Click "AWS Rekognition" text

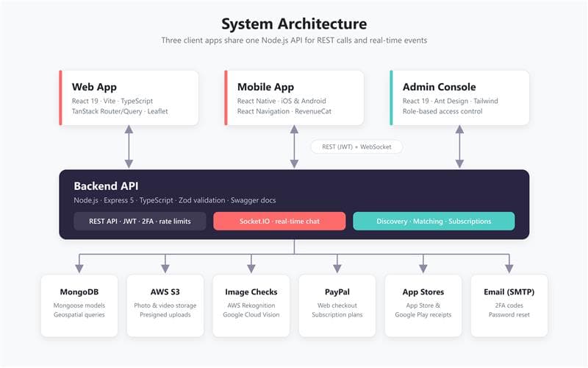coord(251,305)
